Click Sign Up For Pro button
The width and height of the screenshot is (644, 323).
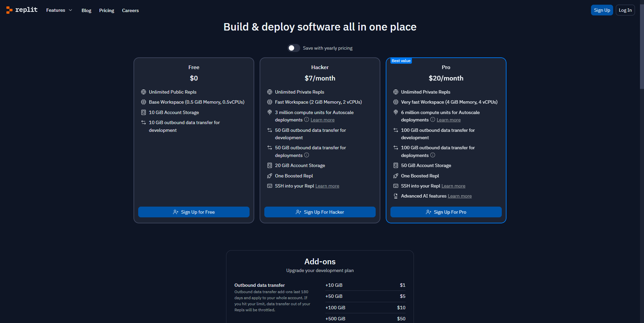446,212
